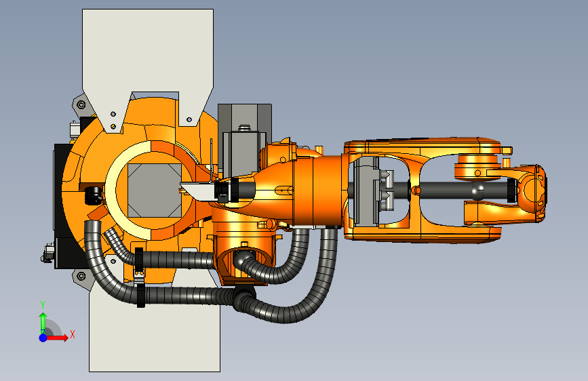Click the blue Z axis ball of triad

(x=43, y=338)
